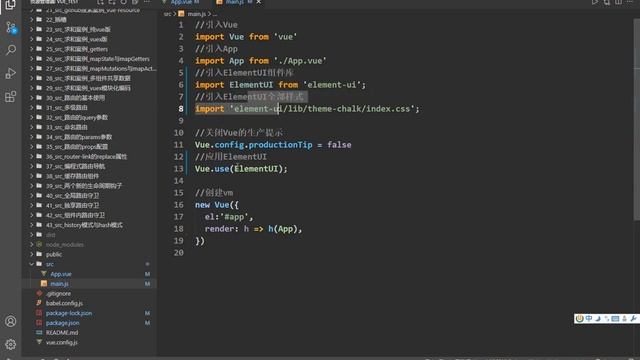Open the Accounts menu in the activity bar
Image resolution: width=640 pixels, height=360 pixels.
pyautogui.click(x=11, y=321)
